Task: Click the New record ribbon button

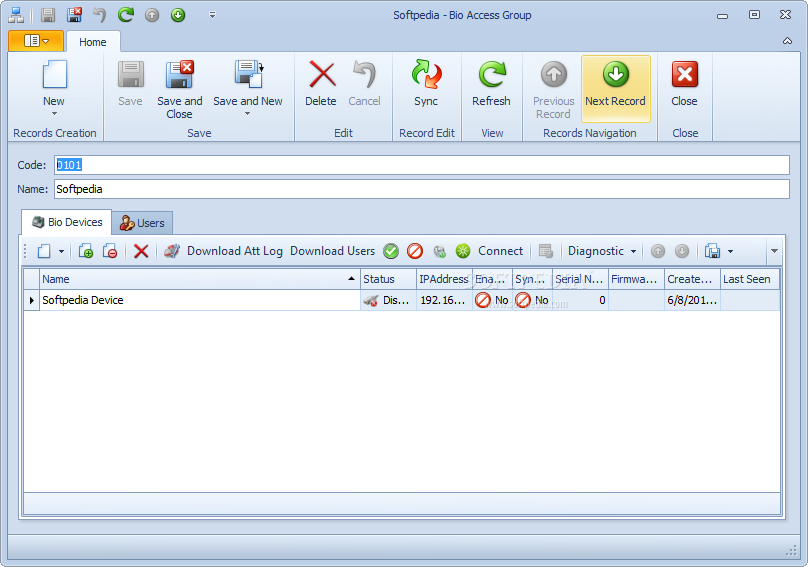Action: pyautogui.click(x=54, y=81)
